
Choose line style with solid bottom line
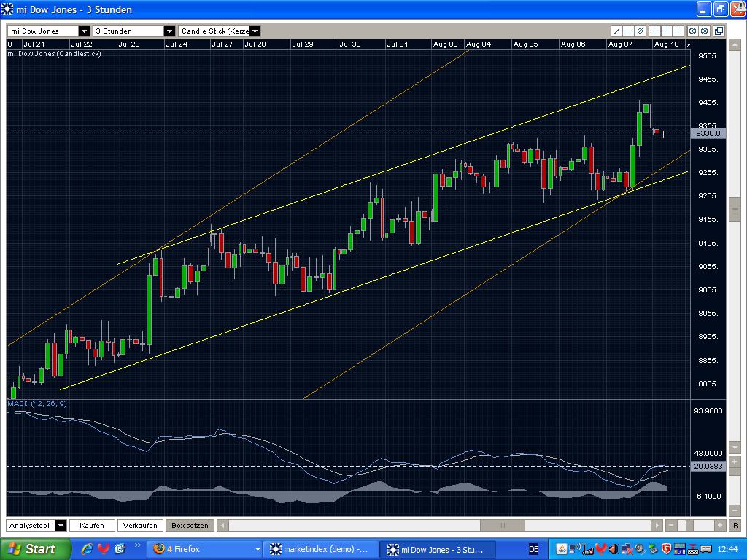tap(654, 31)
